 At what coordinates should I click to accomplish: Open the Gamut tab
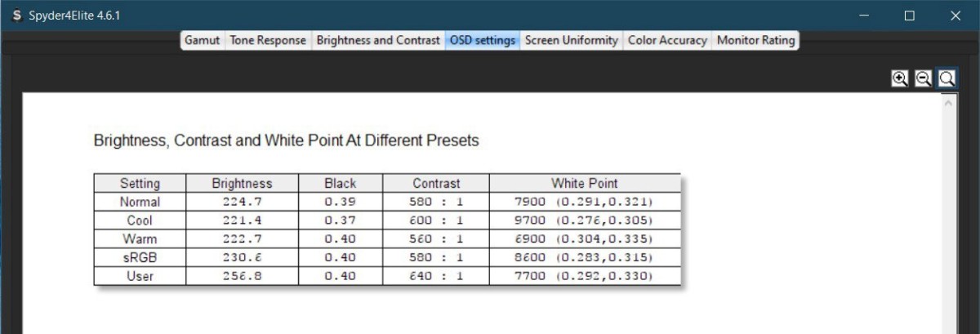tap(203, 40)
